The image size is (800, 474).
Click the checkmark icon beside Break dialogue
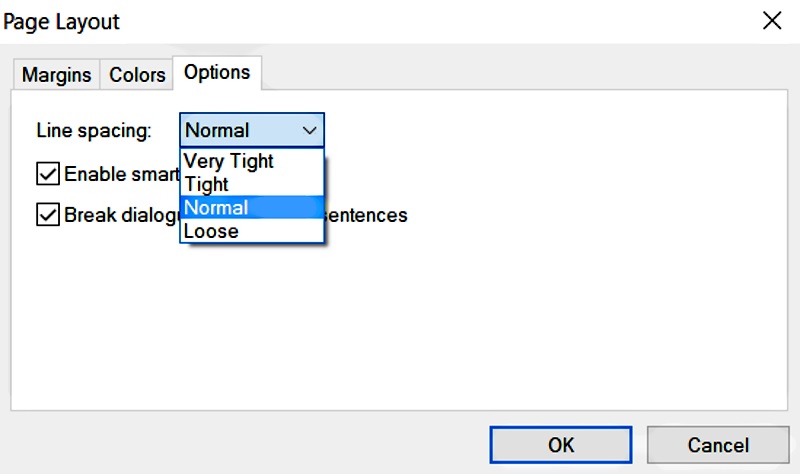[47, 215]
